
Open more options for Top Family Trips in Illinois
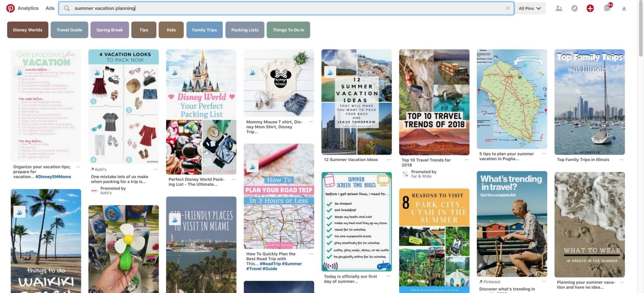click(622, 160)
